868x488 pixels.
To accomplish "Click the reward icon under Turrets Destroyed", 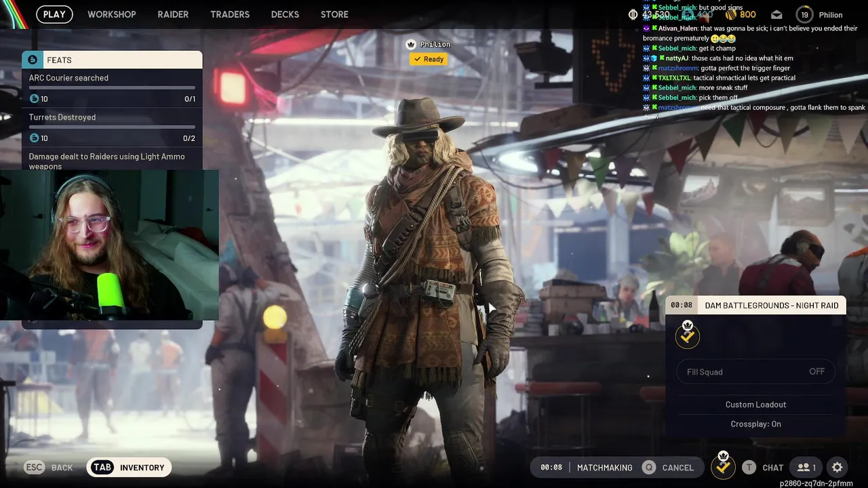I will tap(34, 138).
